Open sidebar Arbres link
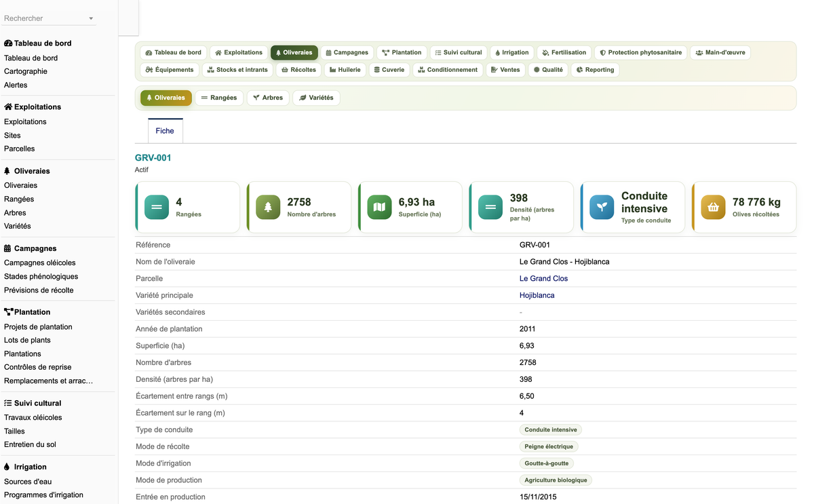Image resolution: width=814 pixels, height=504 pixels. (15, 213)
